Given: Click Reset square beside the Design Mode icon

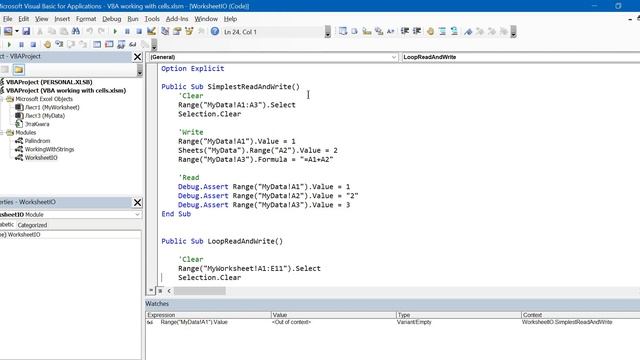Looking at the screenshot, I should point(139,31).
